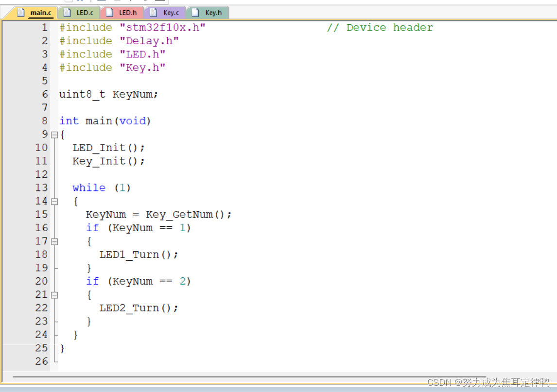Click the uint8_t KeyNum declaration
Viewport: 557px width, 392px height.
click(108, 94)
